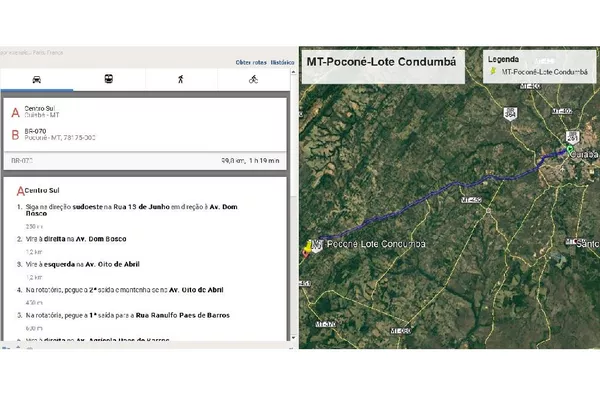
Task: Click the highway shield above Cuiabá
Action: pos(573,137)
